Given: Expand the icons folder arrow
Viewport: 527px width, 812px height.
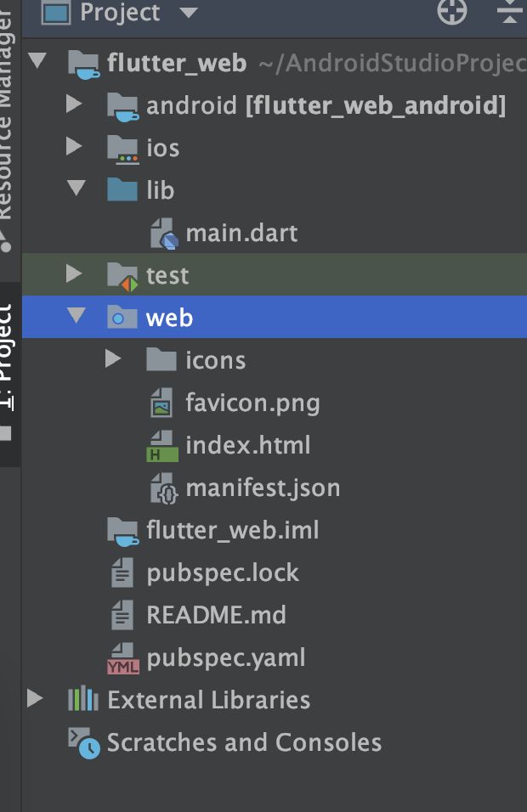Looking at the screenshot, I should point(114,359).
